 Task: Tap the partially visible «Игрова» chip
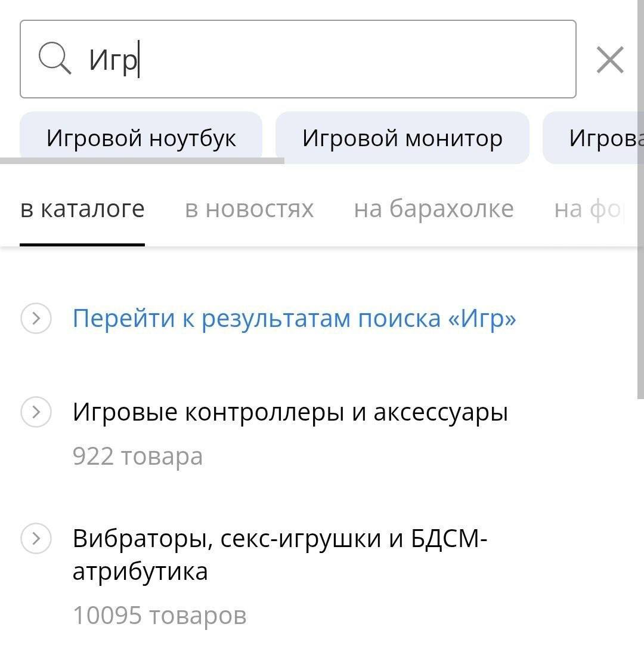click(x=593, y=138)
